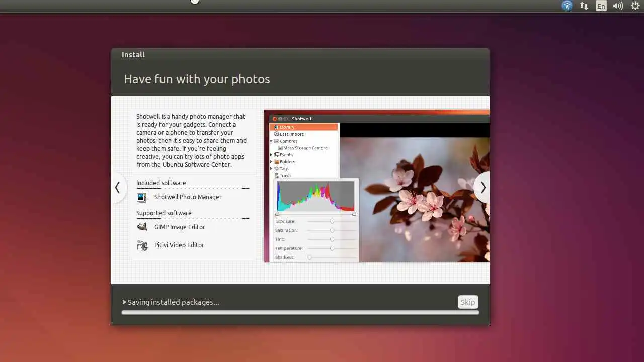
Task: Expand the Folders tree arrow
Action: (271, 162)
